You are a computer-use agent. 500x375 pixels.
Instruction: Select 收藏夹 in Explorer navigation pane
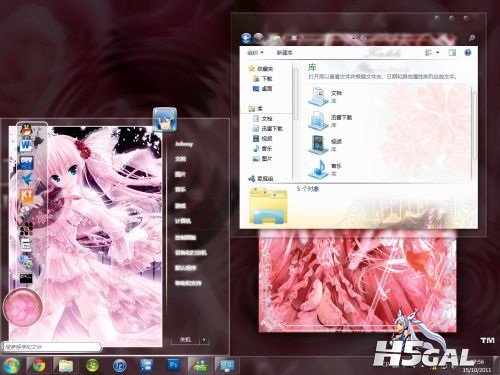tap(261, 69)
